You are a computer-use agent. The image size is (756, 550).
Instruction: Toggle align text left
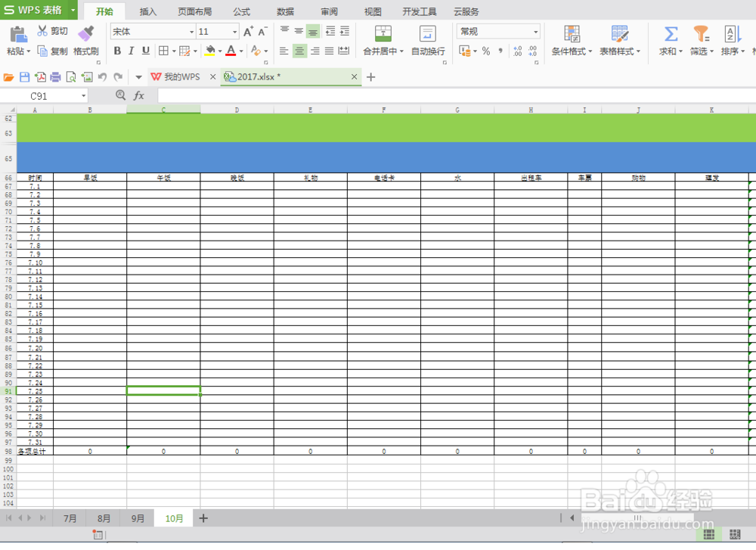284,51
